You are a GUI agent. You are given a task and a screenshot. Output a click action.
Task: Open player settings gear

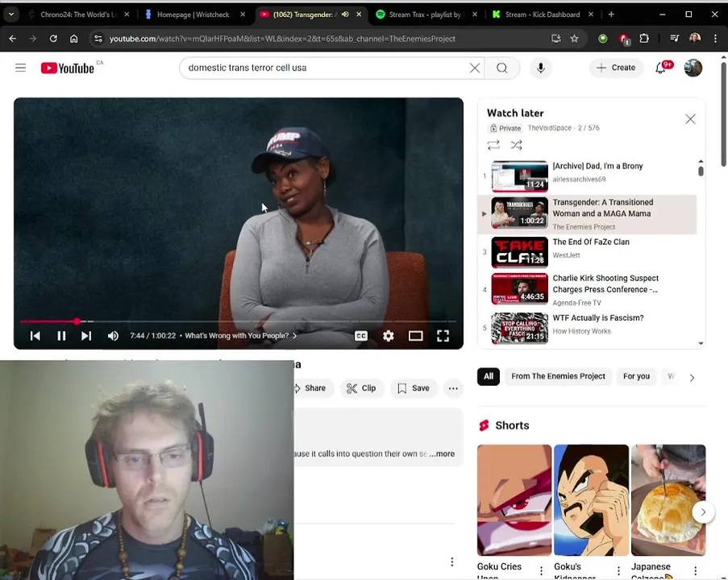388,335
